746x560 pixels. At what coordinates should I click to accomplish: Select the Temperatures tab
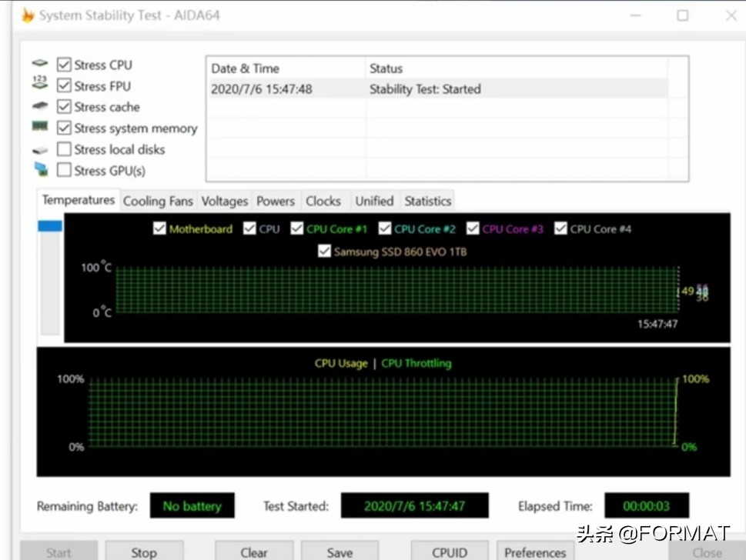(79, 200)
